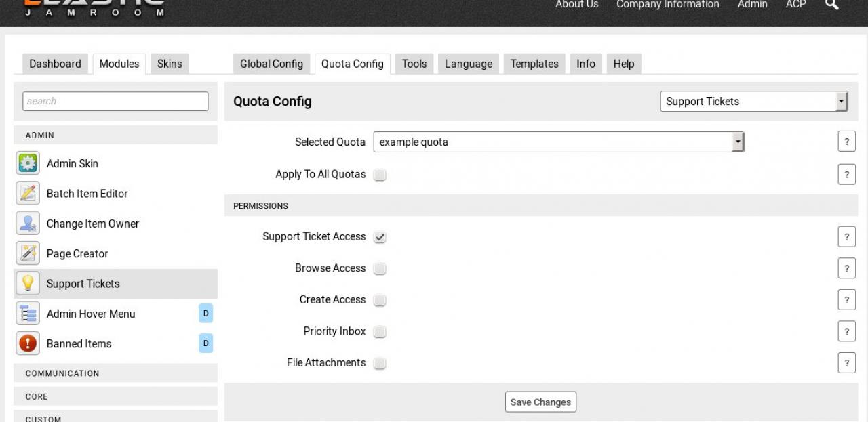Open the Skins tab

point(170,64)
